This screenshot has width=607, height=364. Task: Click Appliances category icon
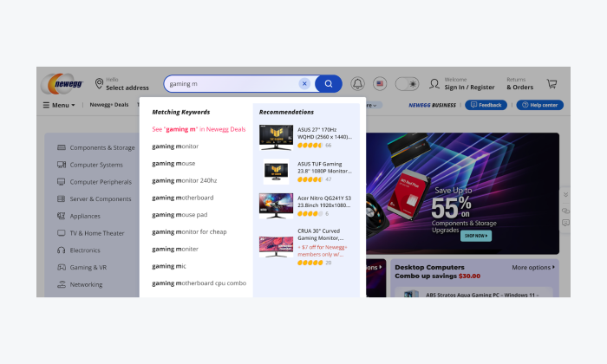[62, 216]
